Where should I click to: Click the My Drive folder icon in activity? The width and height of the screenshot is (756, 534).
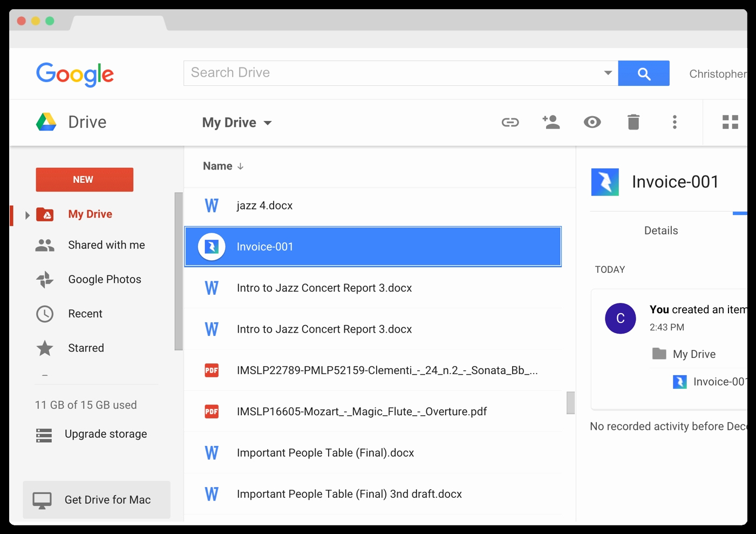[659, 354]
